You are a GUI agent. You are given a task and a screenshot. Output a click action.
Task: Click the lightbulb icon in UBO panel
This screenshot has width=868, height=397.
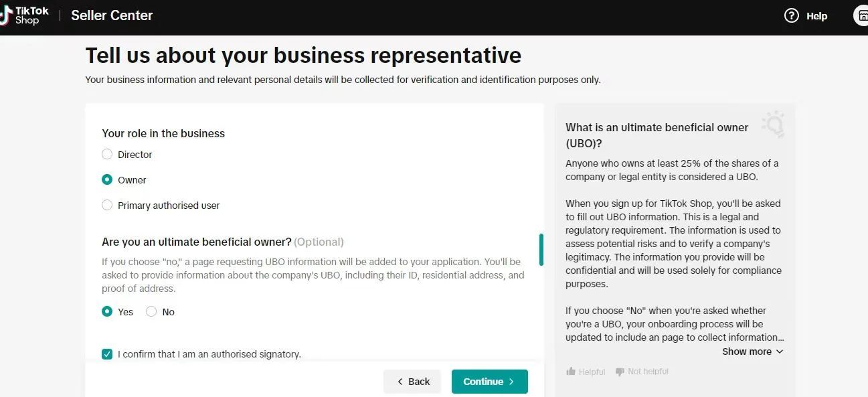click(x=773, y=125)
